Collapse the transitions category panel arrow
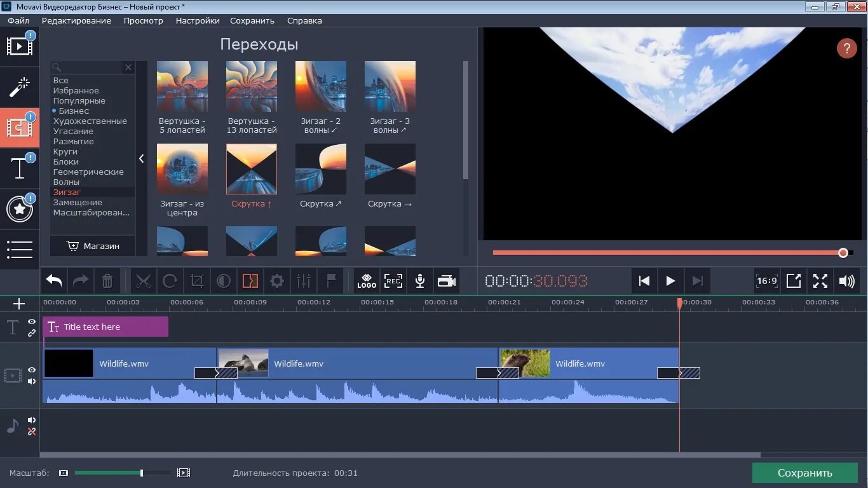The width and height of the screenshot is (868, 488). [141, 159]
